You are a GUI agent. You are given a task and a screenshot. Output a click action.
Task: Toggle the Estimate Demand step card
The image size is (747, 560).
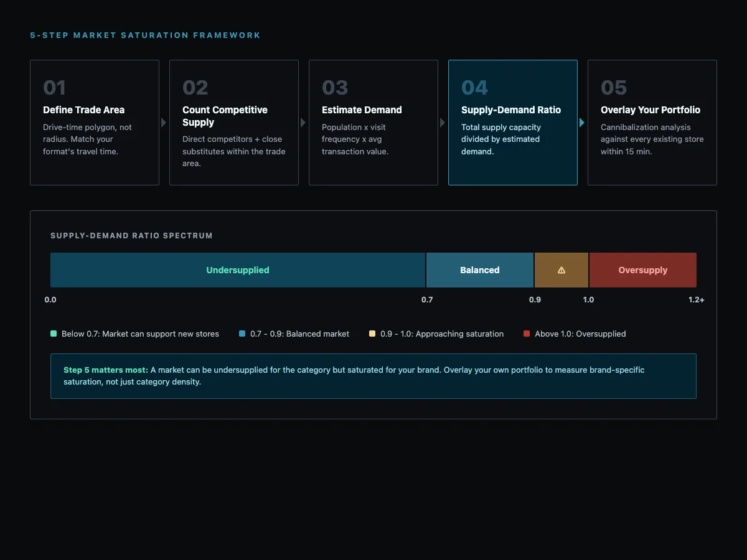click(x=373, y=122)
